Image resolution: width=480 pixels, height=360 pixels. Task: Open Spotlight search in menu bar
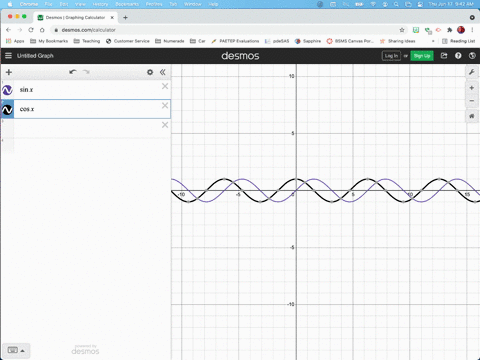396,4
